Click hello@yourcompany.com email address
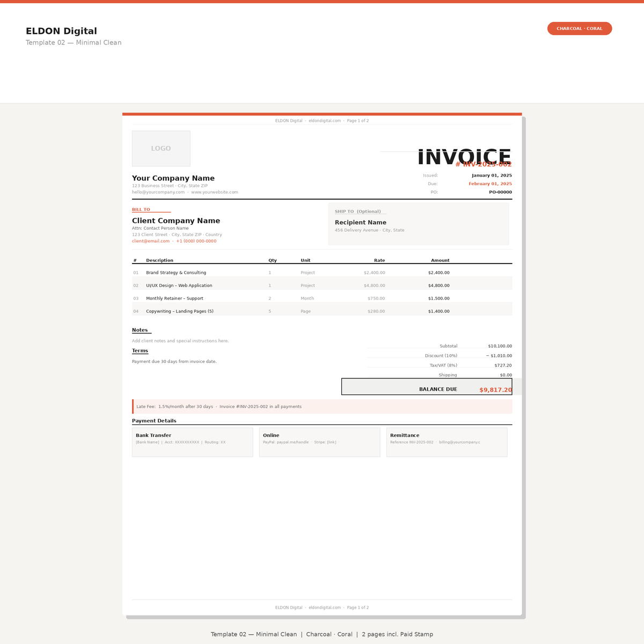Screen dimensions: 644x644 [158, 192]
